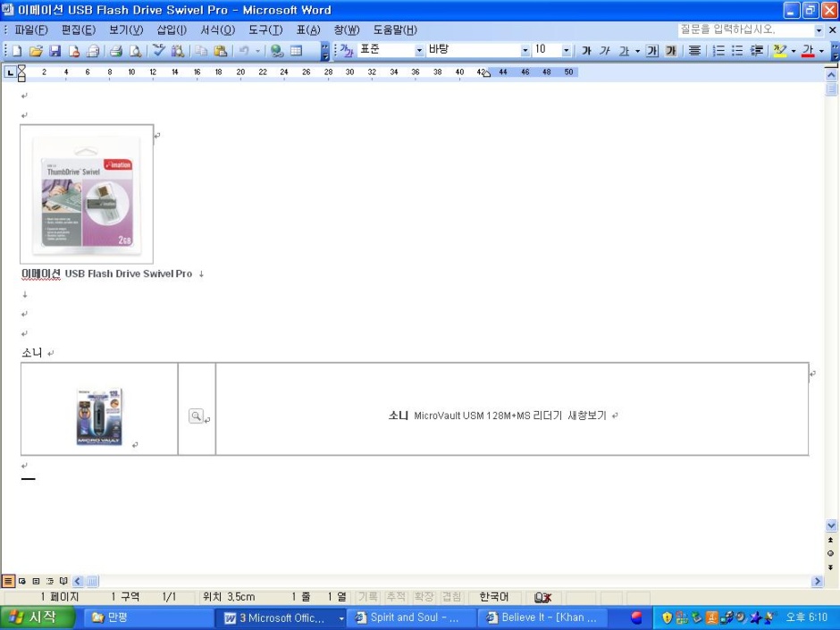
Task: Select the ThumbDrive Swivel product image
Action: pyautogui.click(x=87, y=195)
